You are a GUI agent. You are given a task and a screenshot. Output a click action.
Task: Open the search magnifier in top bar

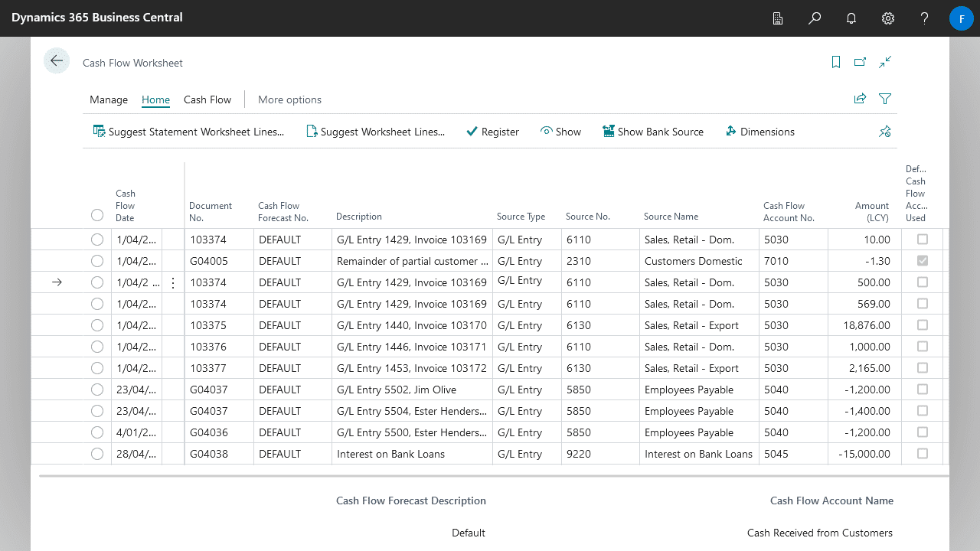815,18
